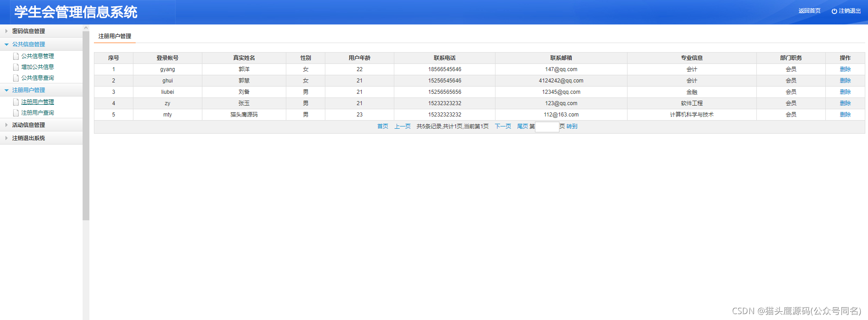Click the page icon next to 注册用户查询

[x=16, y=113]
